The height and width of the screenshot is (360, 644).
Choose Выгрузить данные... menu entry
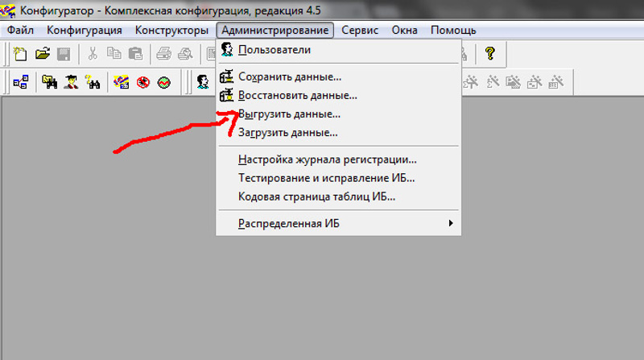[338, 114]
